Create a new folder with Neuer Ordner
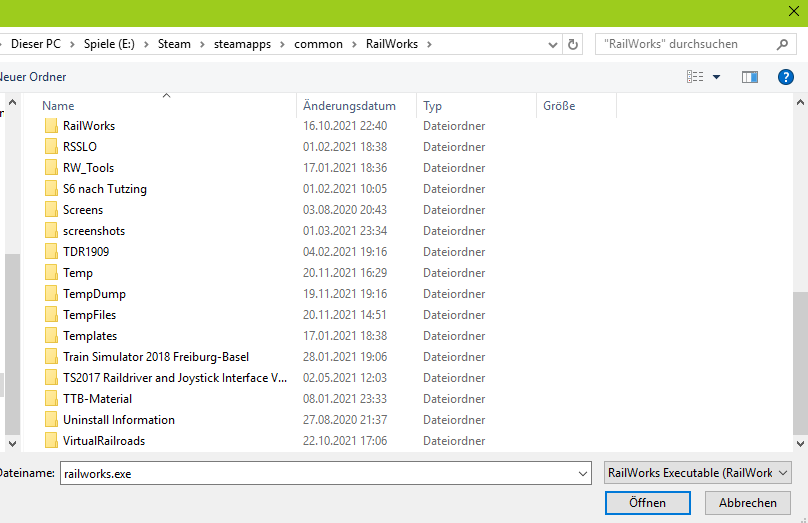This screenshot has height=523, width=808. click(x=33, y=77)
